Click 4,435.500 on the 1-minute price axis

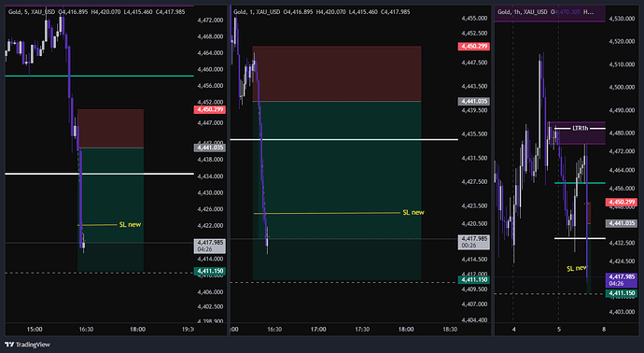474,134
